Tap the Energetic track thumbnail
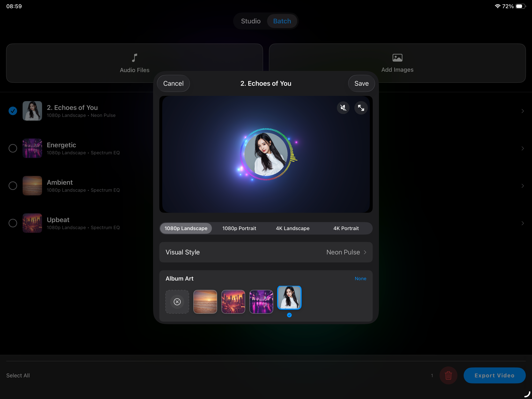532x399 pixels. click(x=32, y=148)
